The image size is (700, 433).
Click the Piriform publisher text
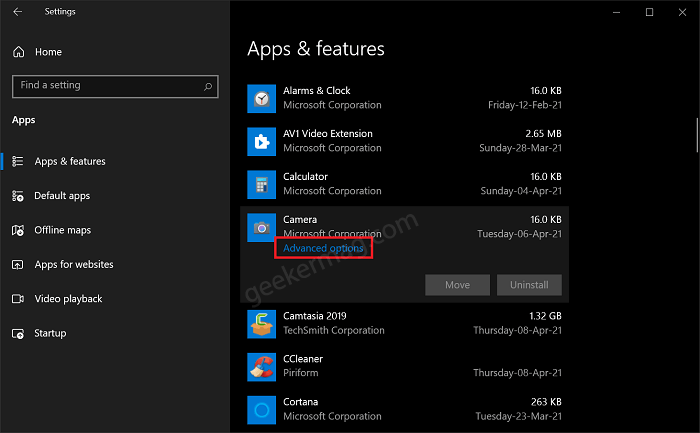click(300, 373)
